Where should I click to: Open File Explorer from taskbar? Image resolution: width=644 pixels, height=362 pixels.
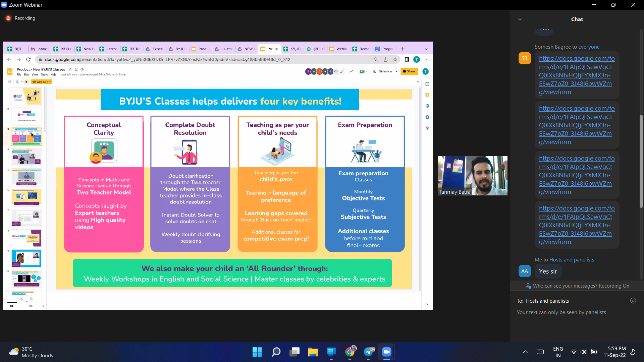pyautogui.click(x=313, y=352)
